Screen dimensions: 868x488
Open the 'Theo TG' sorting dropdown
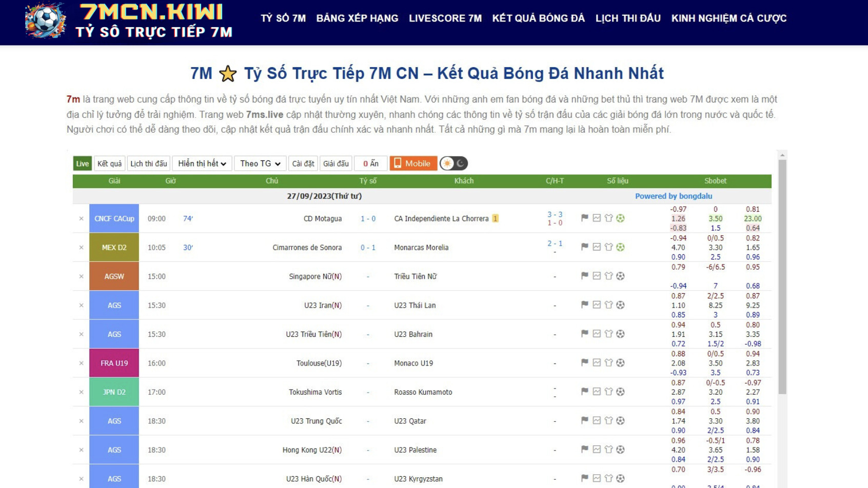pos(260,164)
